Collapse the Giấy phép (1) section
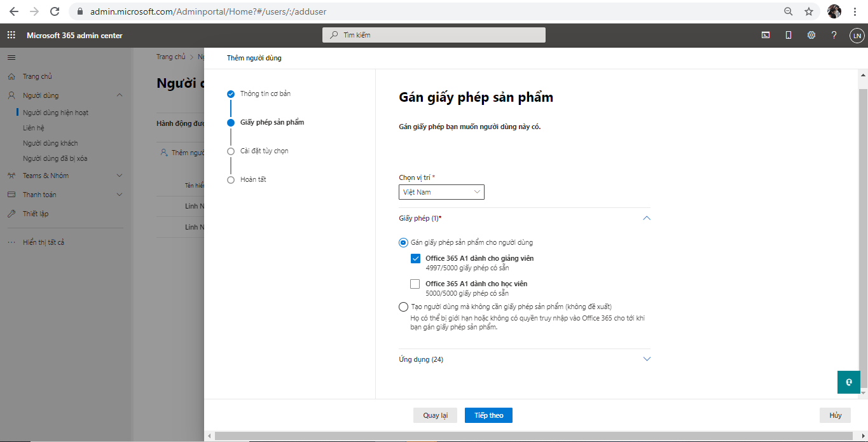 tap(647, 218)
